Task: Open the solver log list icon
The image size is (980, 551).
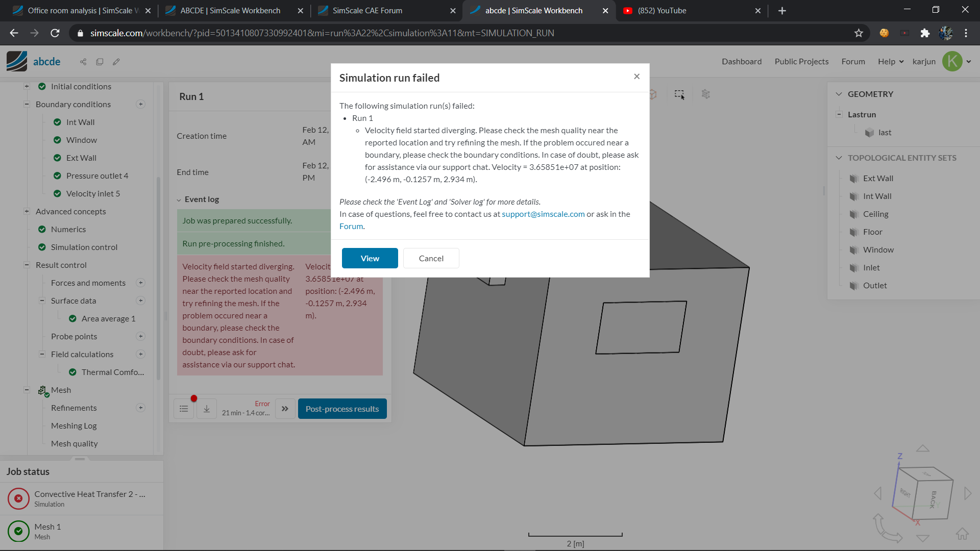Action: click(184, 409)
